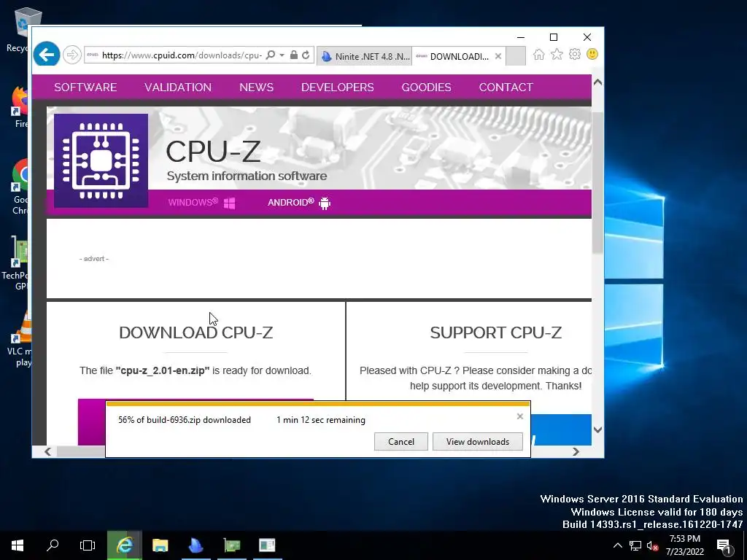Screen dimensions: 747x560
Task: Close the DOWNLOADI... tab with its X
Action: click(498, 56)
